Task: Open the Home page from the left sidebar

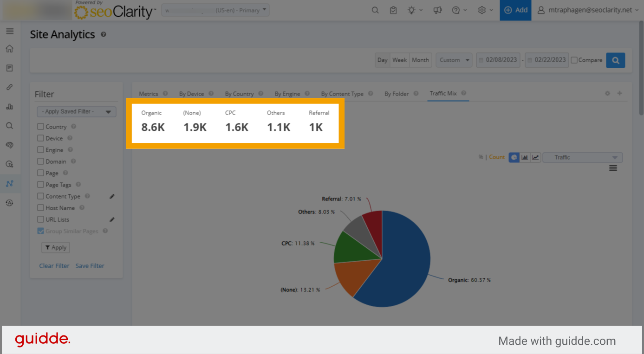Action: coord(10,49)
